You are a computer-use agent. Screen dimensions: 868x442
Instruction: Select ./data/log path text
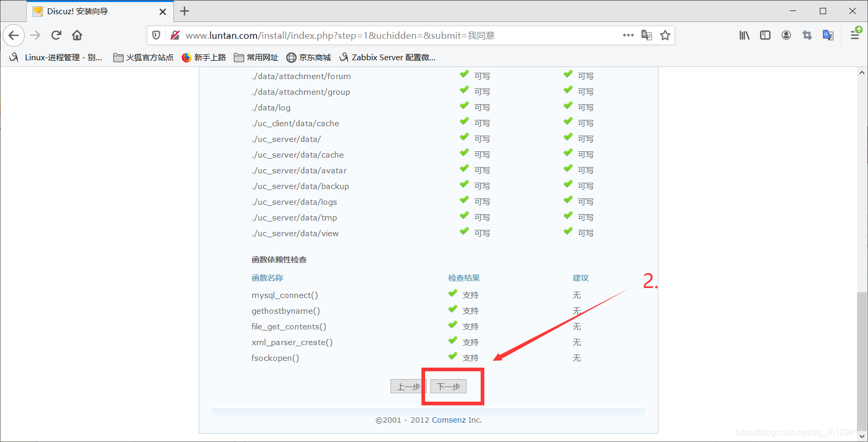click(x=271, y=107)
